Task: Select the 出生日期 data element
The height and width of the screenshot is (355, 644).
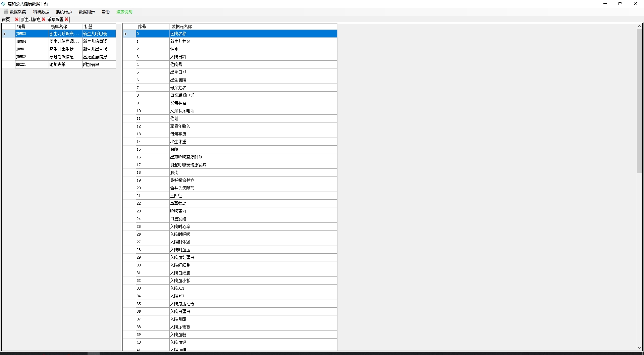Action: pos(253,72)
